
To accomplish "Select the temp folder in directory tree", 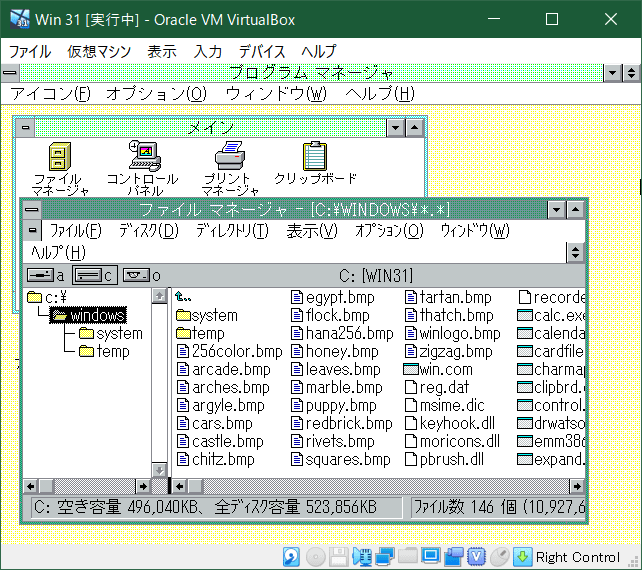I will (x=104, y=351).
